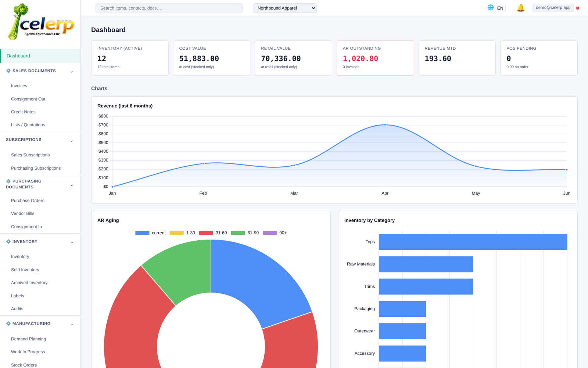Open Sales Subscriptions
This screenshot has width=588, height=368.
pyautogui.click(x=30, y=155)
